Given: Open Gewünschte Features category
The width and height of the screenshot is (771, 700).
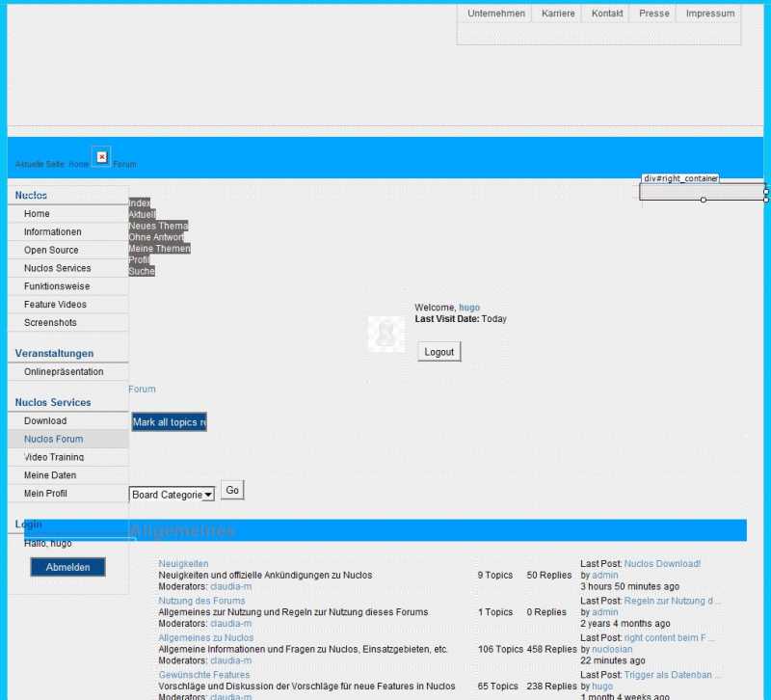Looking at the screenshot, I should click(204, 674).
